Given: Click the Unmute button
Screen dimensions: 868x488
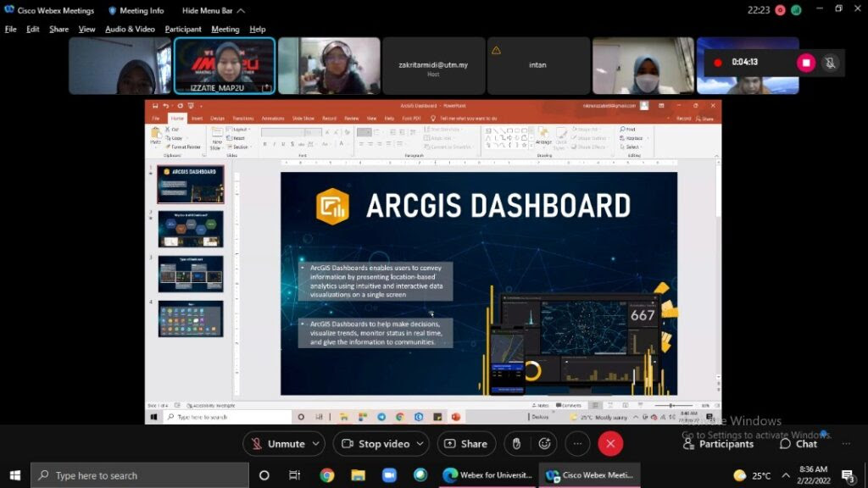Looking at the screenshot, I should tap(277, 444).
